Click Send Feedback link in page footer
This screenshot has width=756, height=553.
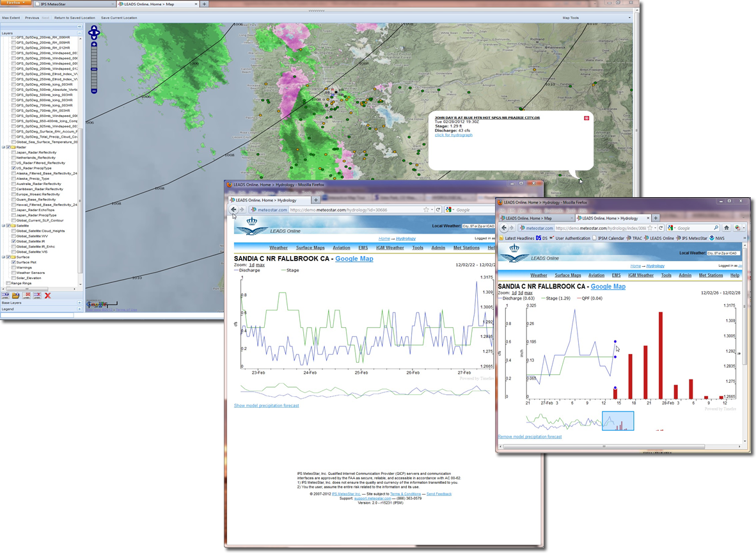439,494
